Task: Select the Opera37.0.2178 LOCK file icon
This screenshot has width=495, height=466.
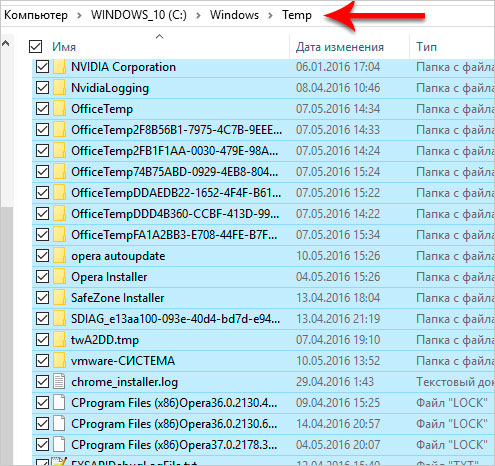Action: coord(59,445)
